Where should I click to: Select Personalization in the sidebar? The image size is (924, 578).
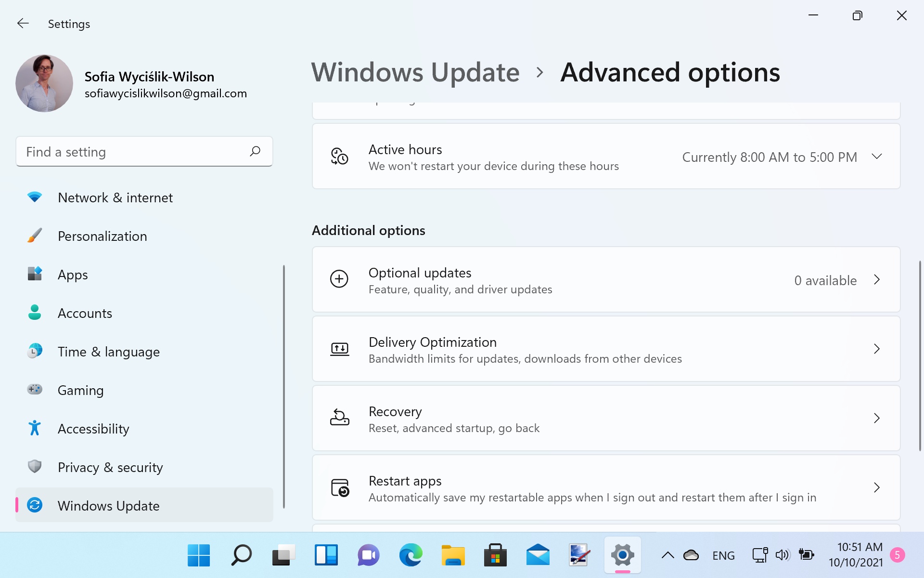pyautogui.click(x=144, y=236)
